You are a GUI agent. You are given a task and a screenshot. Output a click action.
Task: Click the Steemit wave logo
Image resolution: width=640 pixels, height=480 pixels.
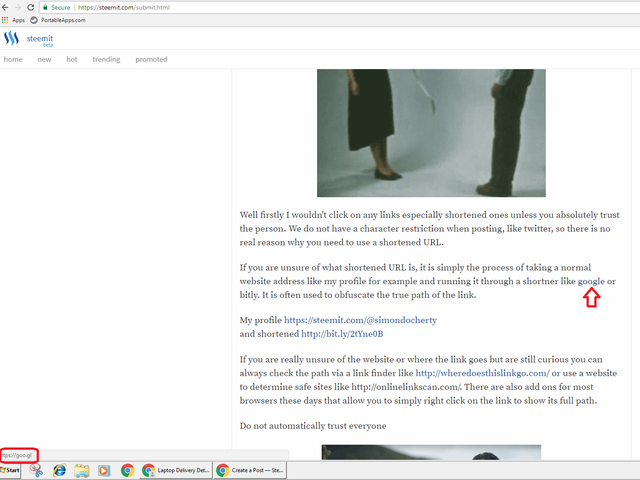pyautogui.click(x=11, y=38)
